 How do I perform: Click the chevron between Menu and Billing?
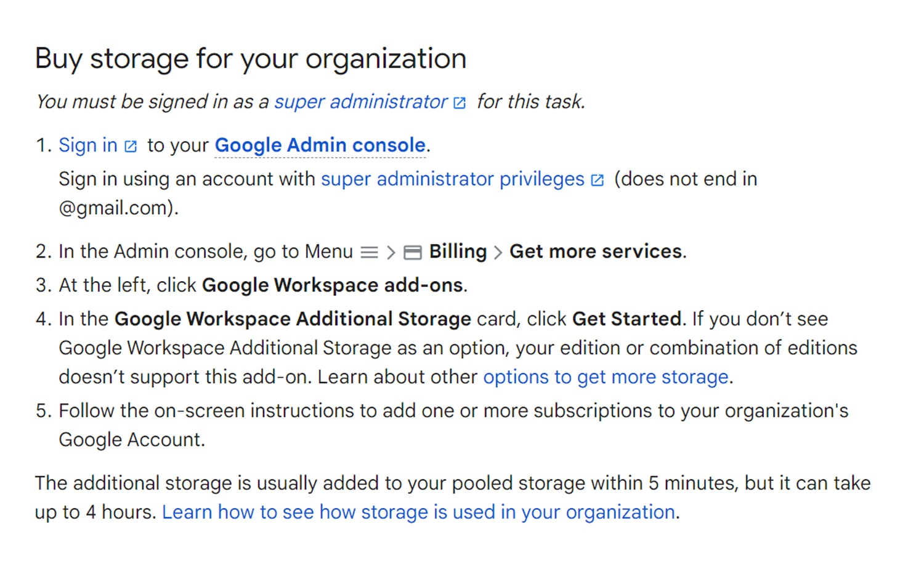(391, 252)
